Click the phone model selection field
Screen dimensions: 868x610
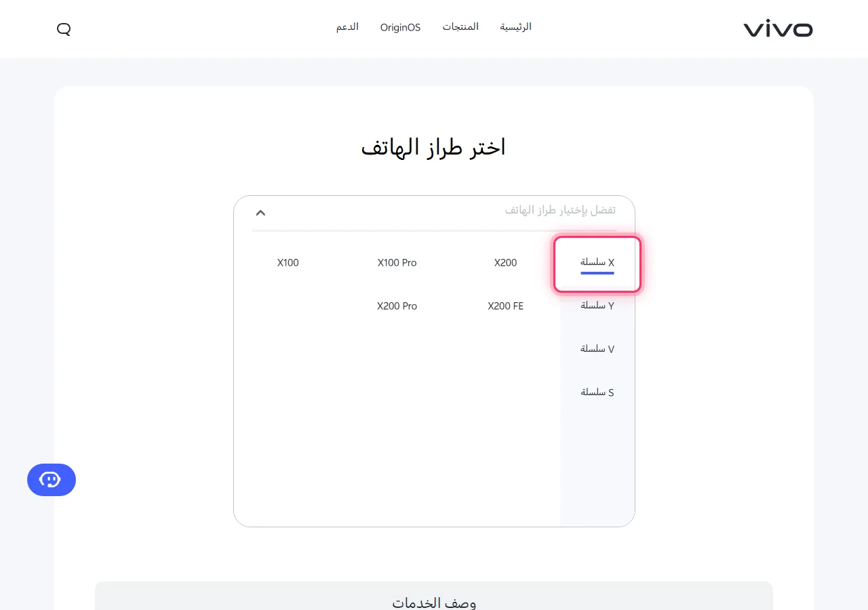point(434,213)
